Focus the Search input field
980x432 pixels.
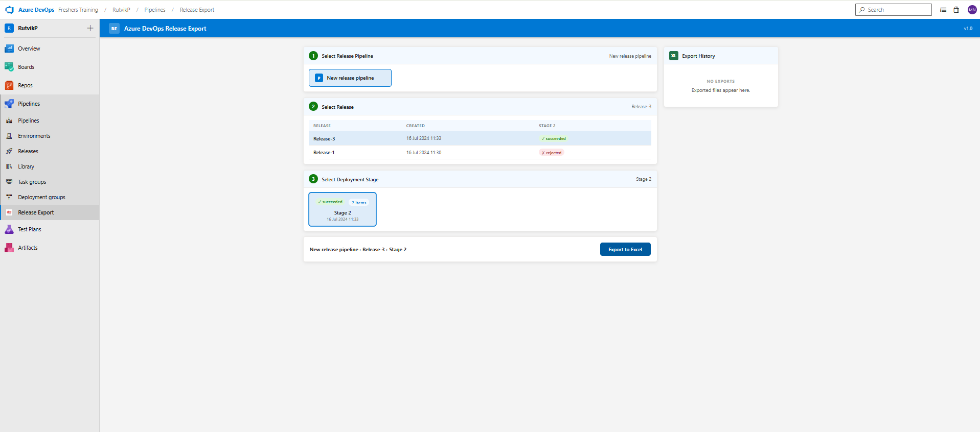point(893,10)
